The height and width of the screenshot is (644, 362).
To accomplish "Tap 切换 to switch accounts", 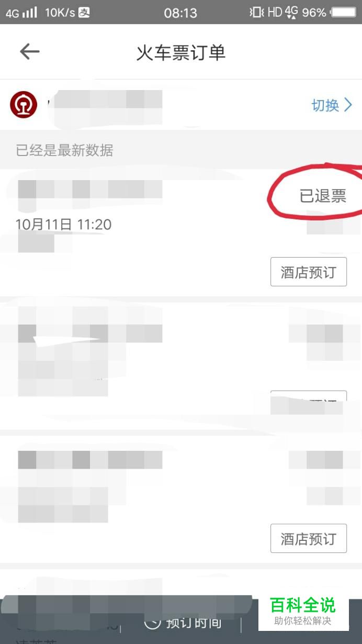I will point(325,105).
